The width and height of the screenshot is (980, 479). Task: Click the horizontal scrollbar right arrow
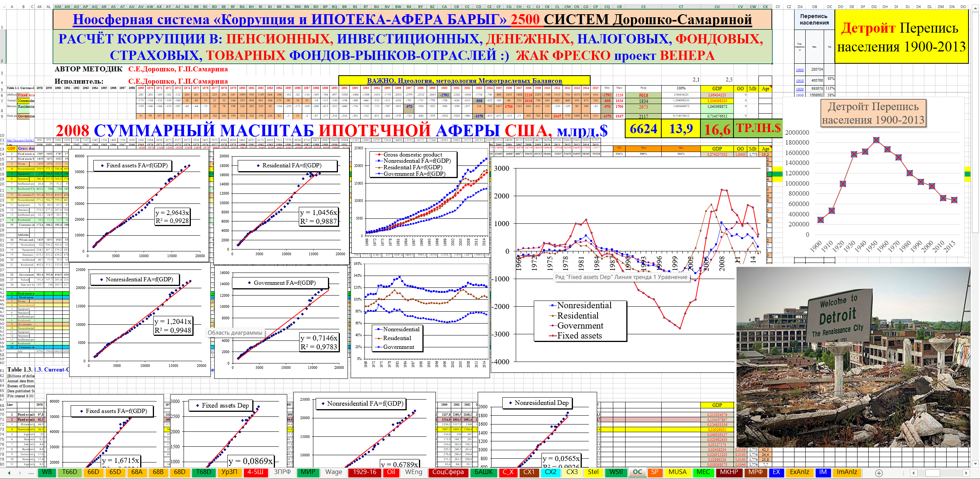pyautogui.click(x=966, y=473)
